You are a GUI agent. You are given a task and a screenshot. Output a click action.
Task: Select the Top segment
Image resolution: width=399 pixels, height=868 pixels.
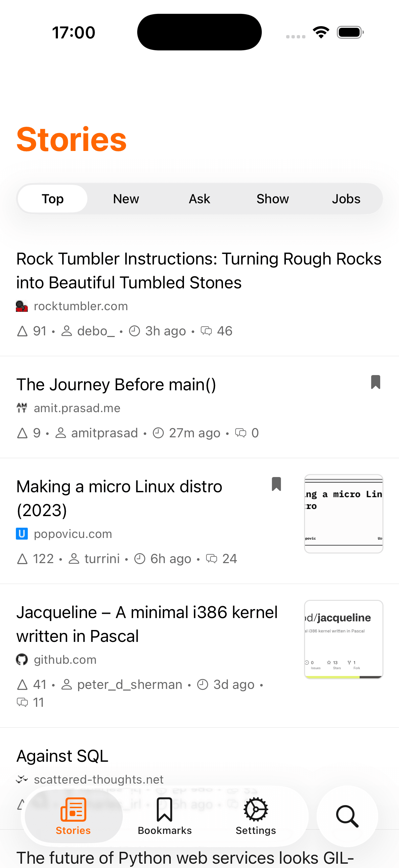tap(53, 199)
